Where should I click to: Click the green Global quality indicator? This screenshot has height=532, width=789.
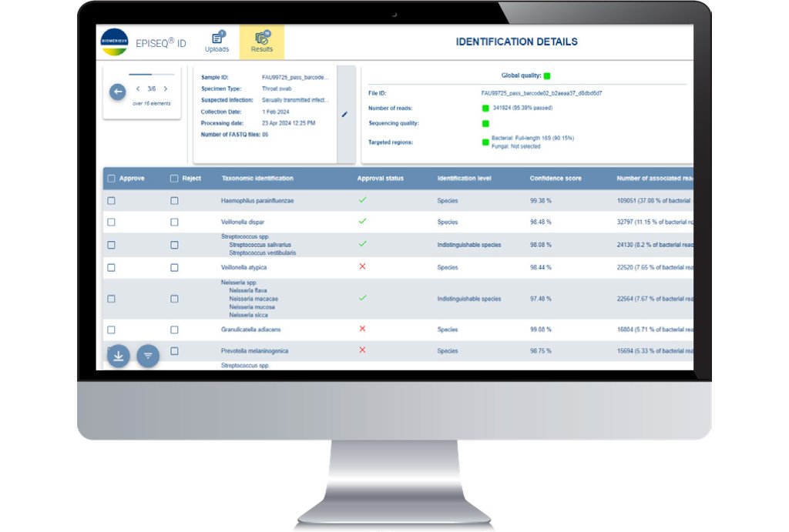(x=546, y=76)
